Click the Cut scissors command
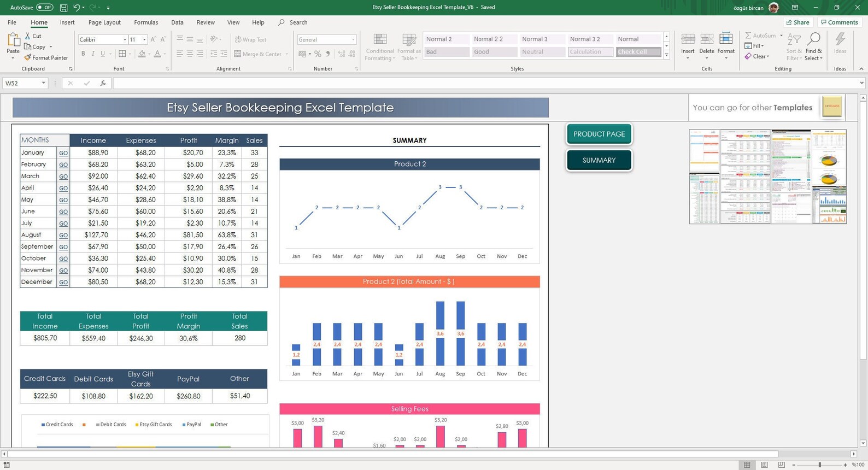Image resolution: width=868 pixels, height=470 pixels. tap(33, 36)
